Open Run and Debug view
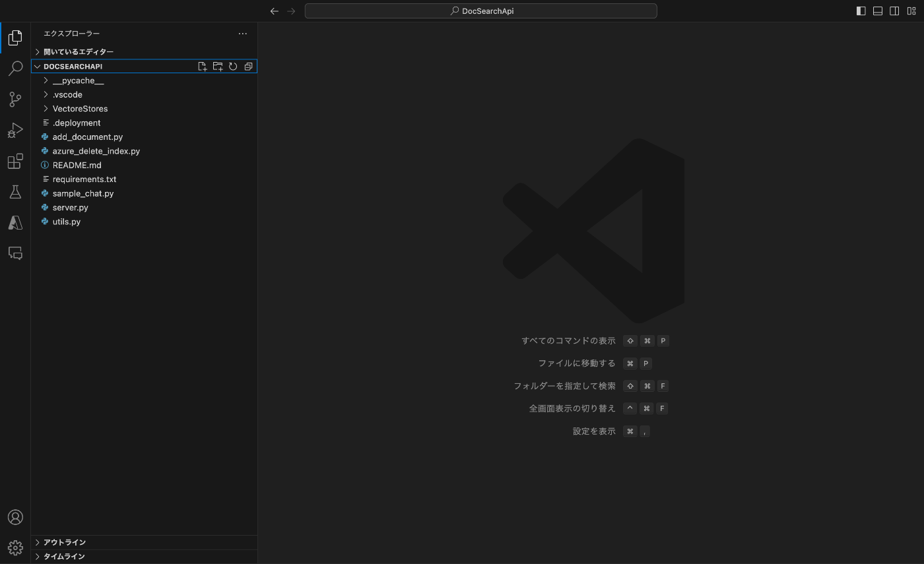924x564 pixels. [x=15, y=130]
